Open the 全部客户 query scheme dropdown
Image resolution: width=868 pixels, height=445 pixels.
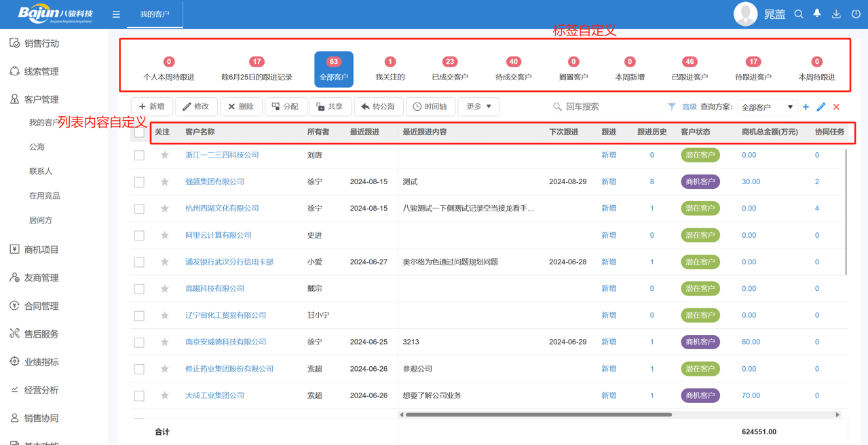[767, 107]
